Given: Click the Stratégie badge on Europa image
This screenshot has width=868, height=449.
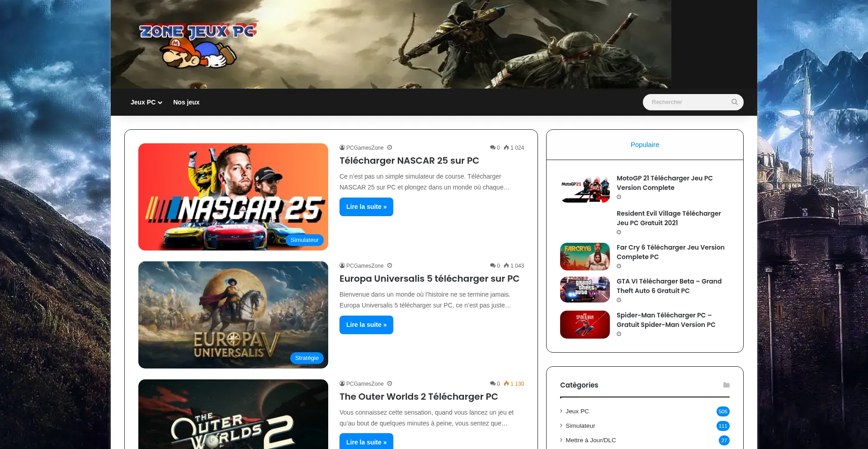Looking at the screenshot, I should tap(307, 358).
